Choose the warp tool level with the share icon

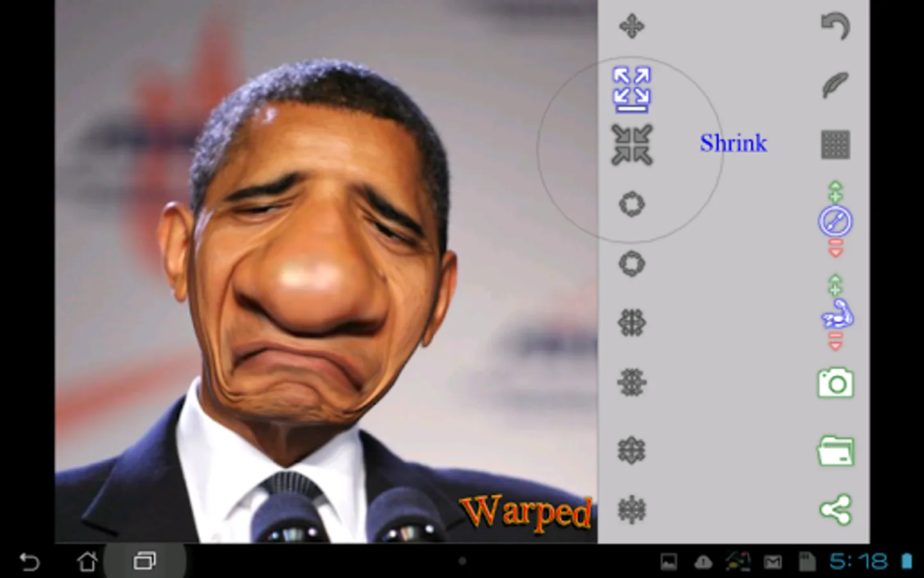tap(632, 510)
